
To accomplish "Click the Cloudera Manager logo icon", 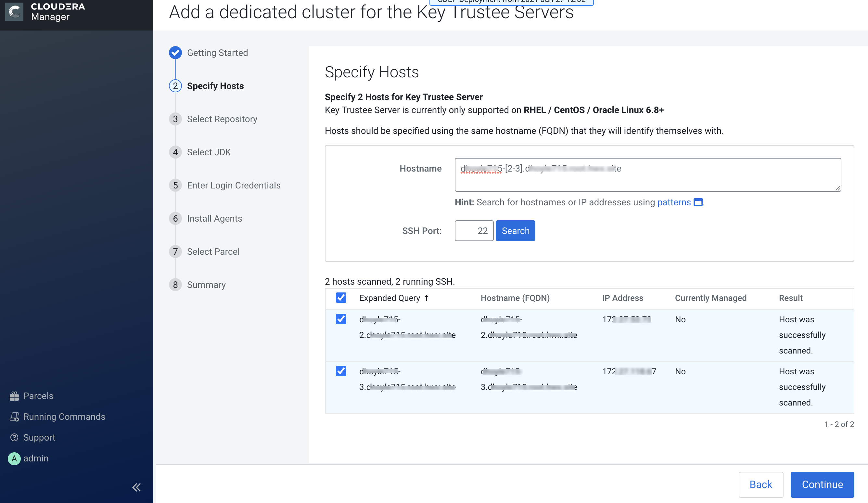I will pyautogui.click(x=14, y=12).
